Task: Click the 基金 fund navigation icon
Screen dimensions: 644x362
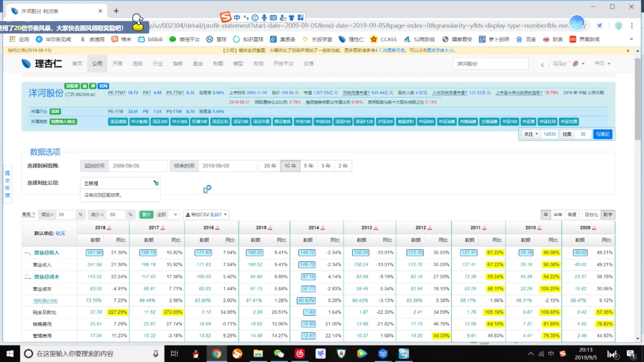Action: [197, 63]
